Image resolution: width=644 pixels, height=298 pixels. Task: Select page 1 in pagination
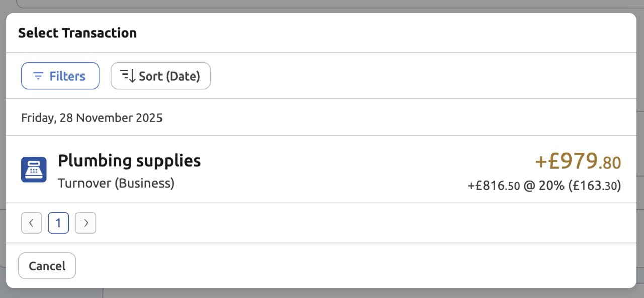pos(58,222)
